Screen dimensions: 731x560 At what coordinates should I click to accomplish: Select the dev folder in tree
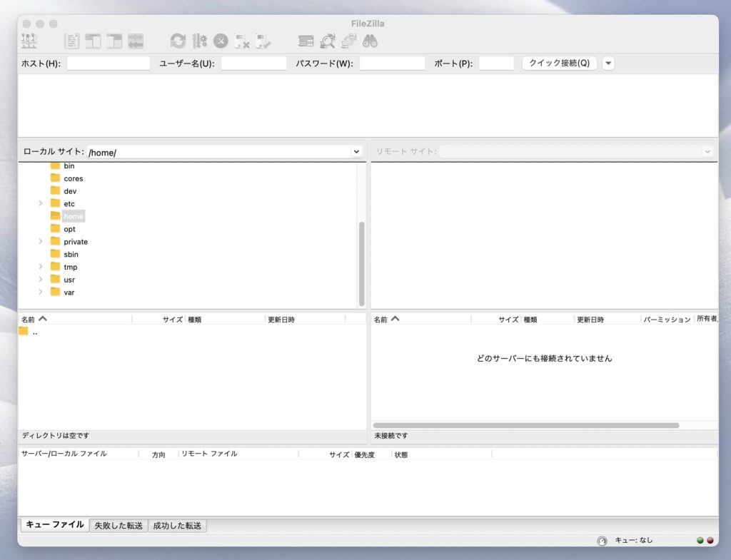(70, 191)
